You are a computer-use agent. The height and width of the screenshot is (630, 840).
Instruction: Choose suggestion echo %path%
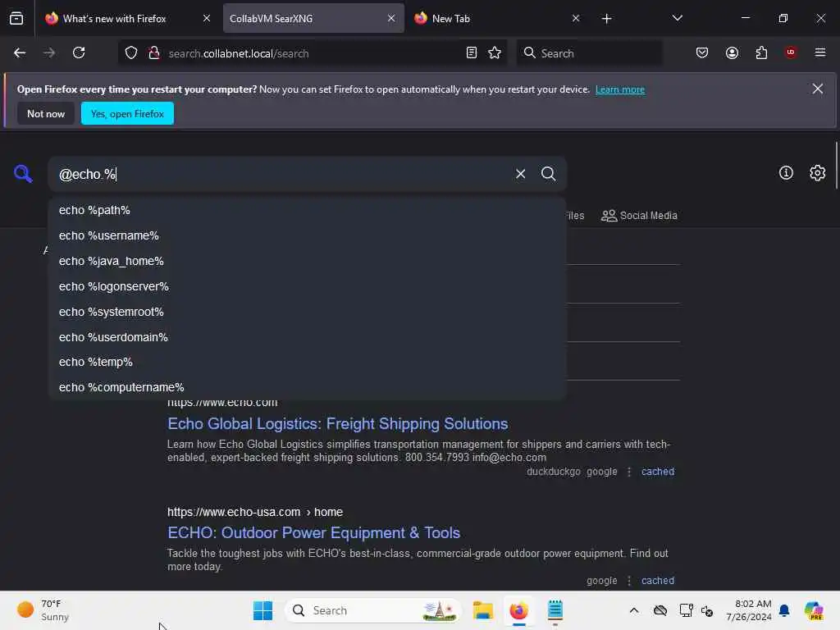(308, 210)
